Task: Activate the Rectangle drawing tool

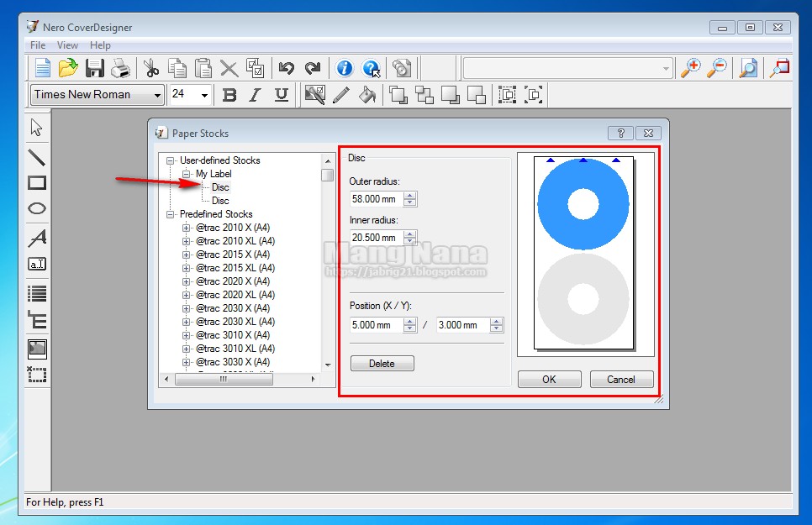Action: click(x=36, y=182)
